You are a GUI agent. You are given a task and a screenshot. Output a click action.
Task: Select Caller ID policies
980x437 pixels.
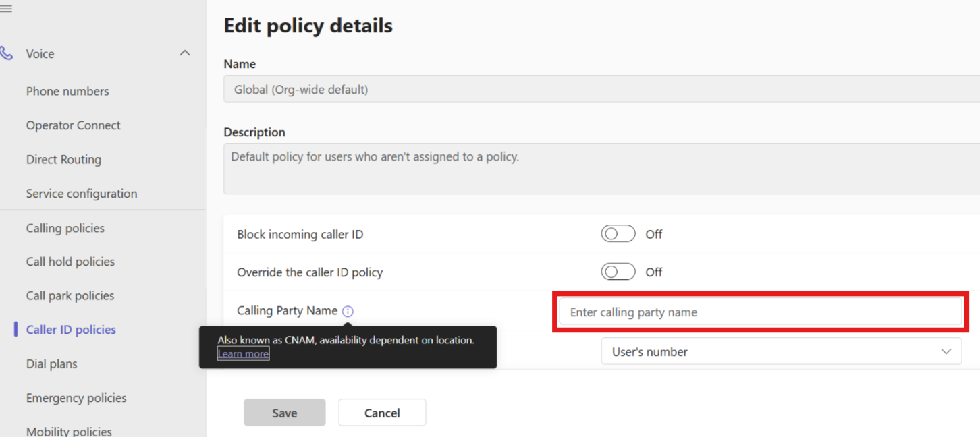click(x=71, y=330)
